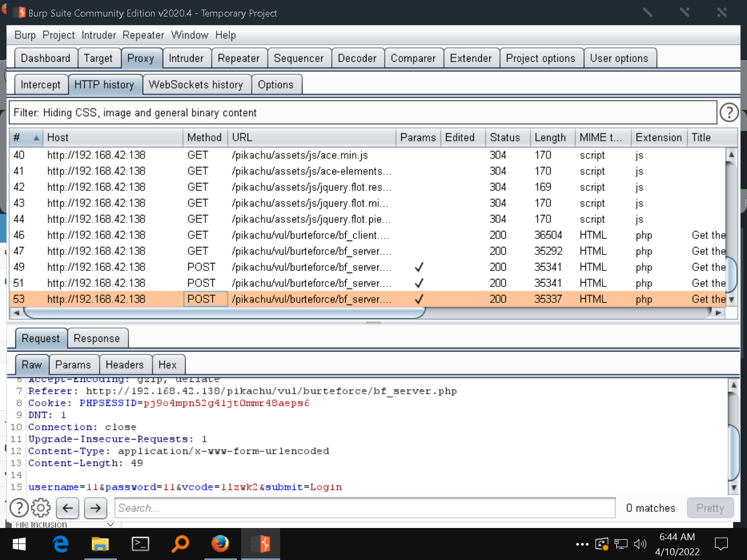
Task: Open the message editor help icon
Action: pyautogui.click(x=19, y=508)
